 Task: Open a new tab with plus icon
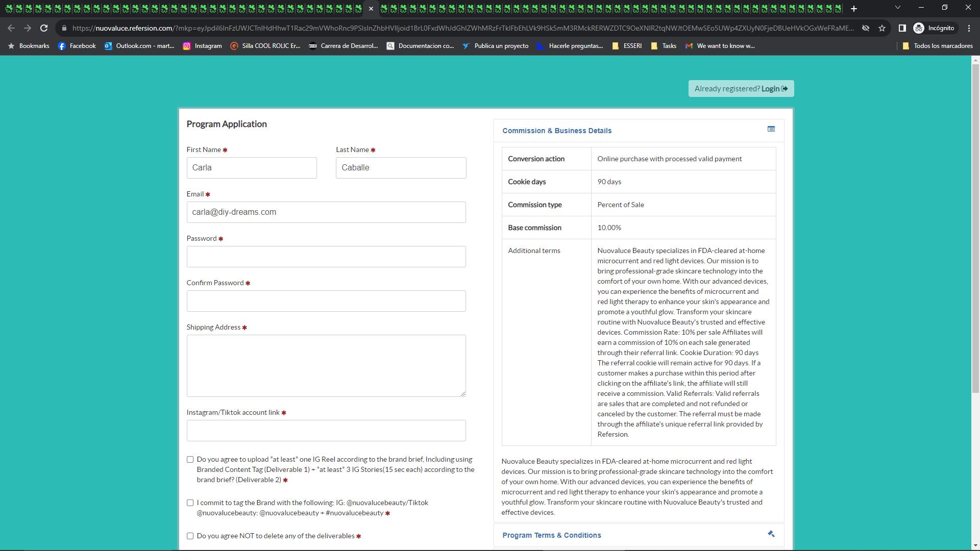(x=853, y=9)
